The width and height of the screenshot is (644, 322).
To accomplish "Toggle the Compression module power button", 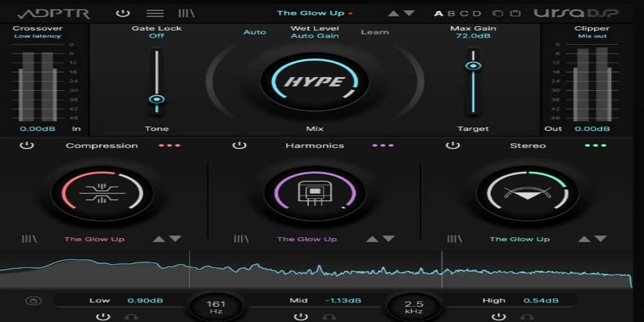I will (x=26, y=146).
